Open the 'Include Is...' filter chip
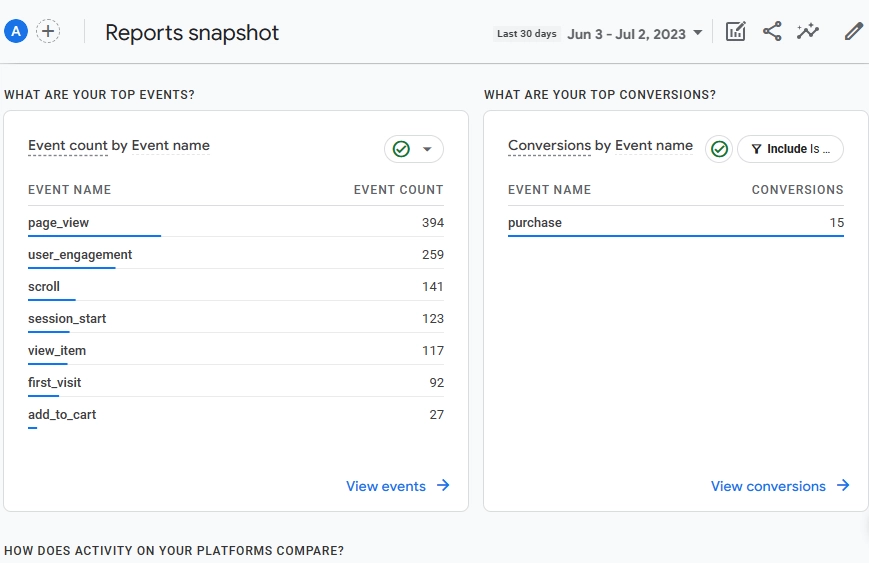The image size is (869, 563). pos(790,149)
